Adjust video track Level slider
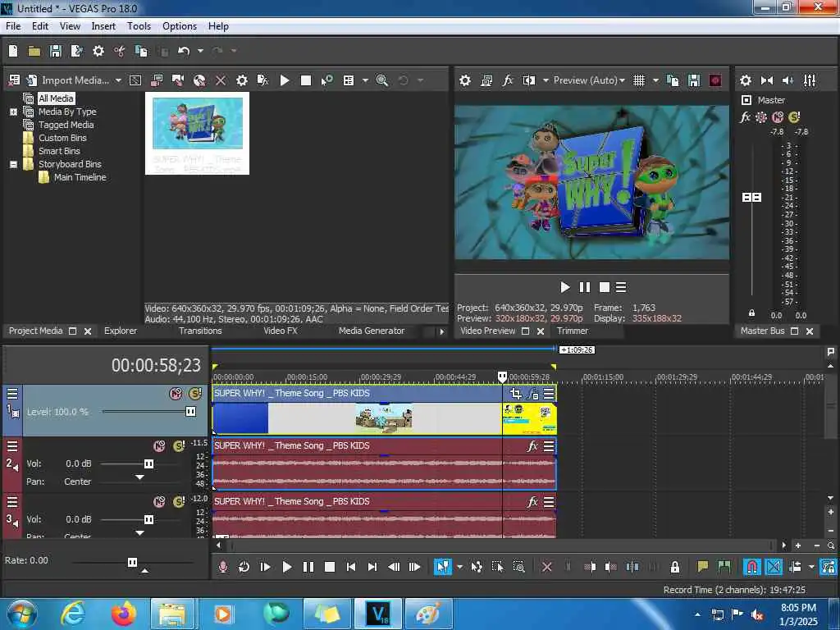 [x=190, y=412]
